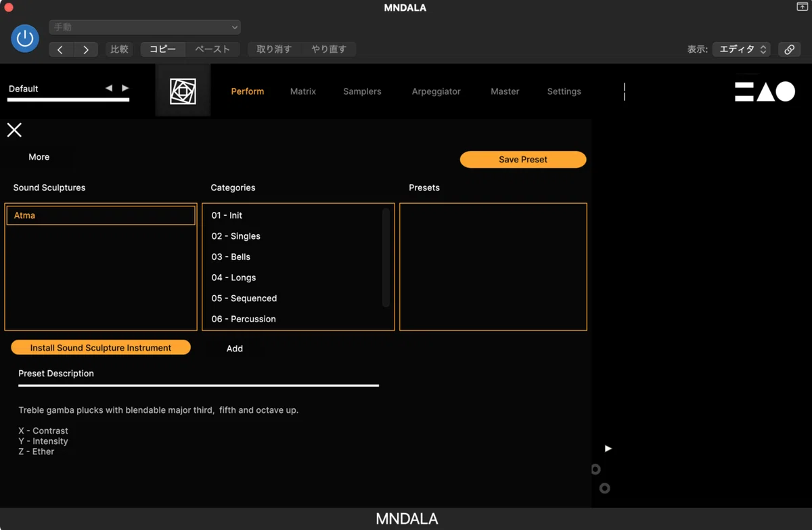Click Install Sound Sculpture Instrument button
Viewport: 812px width, 530px height.
101,348
